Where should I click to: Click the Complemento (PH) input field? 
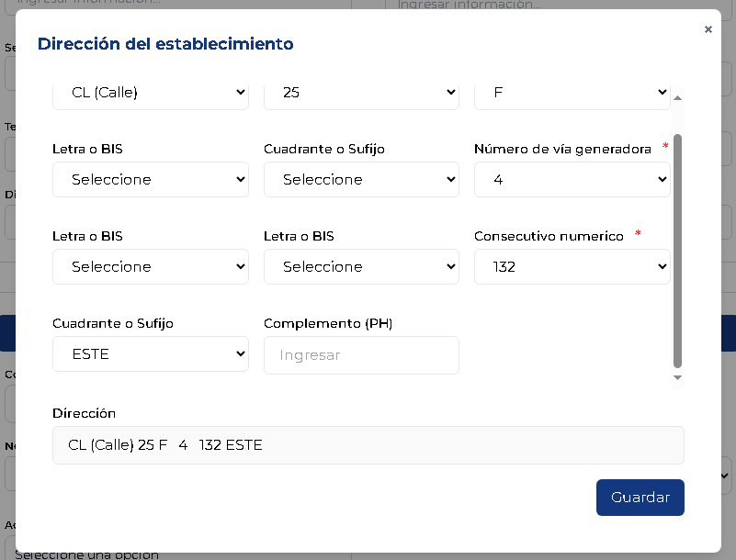(361, 355)
